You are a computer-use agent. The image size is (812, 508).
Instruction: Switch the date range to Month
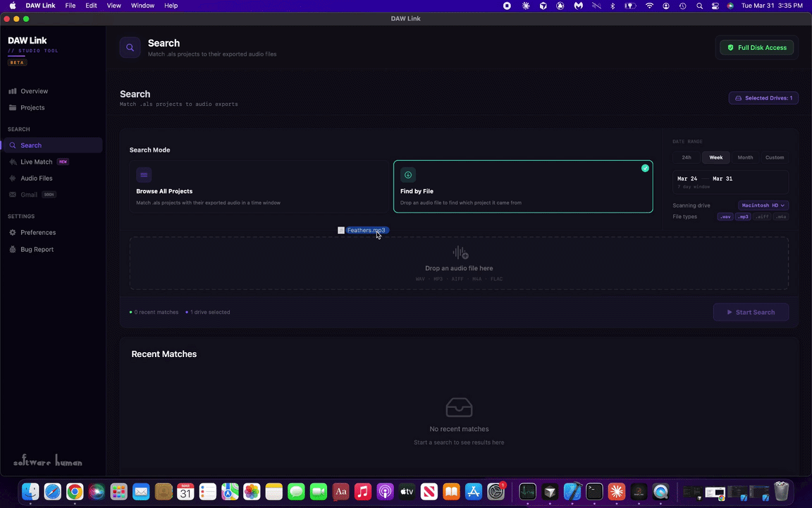tap(745, 157)
